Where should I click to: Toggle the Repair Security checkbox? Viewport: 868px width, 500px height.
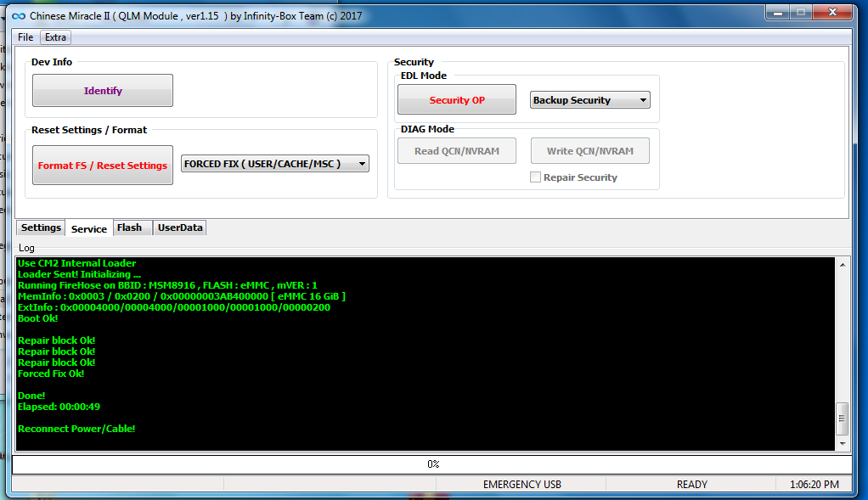coord(535,177)
